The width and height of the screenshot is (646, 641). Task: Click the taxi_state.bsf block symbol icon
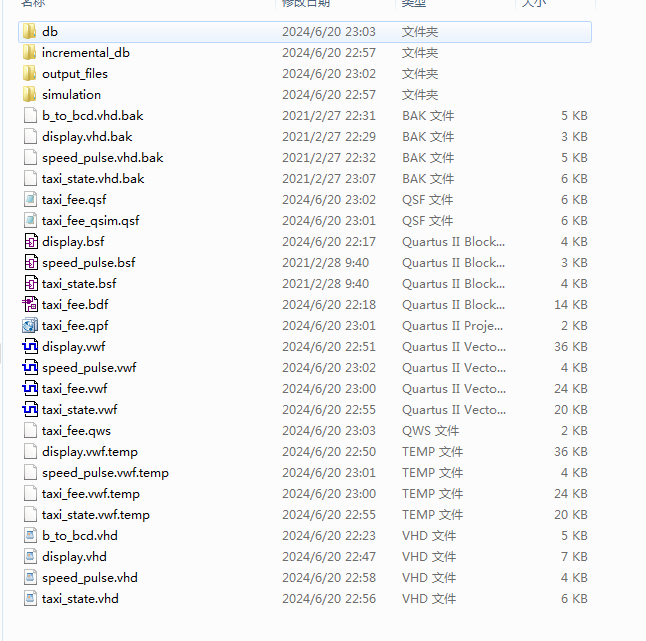[31, 284]
